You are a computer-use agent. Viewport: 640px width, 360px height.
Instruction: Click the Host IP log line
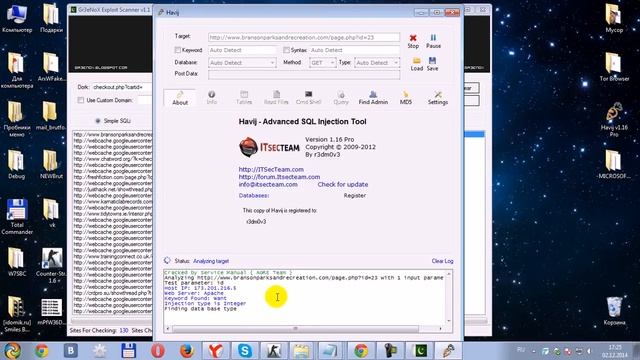[200, 288]
